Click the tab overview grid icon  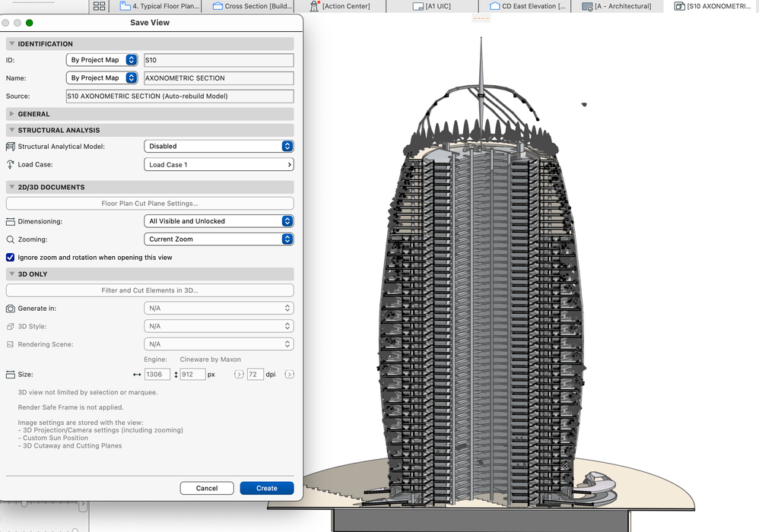pyautogui.click(x=99, y=6)
